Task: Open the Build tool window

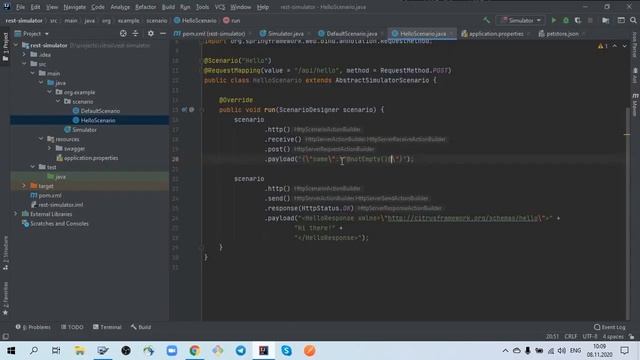Action: click(x=141, y=327)
